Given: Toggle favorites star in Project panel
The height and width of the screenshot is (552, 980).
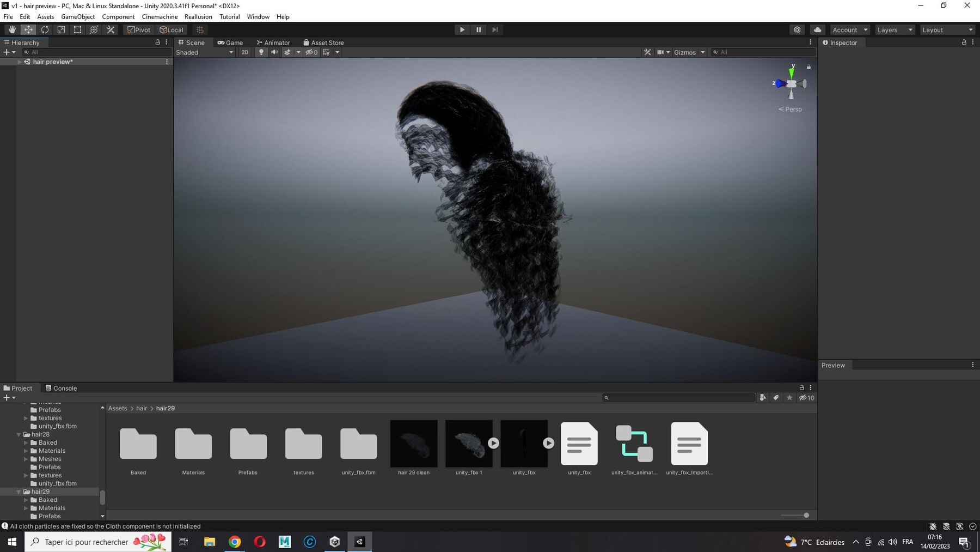Looking at the screenshot, I should (x=789, y=398).
